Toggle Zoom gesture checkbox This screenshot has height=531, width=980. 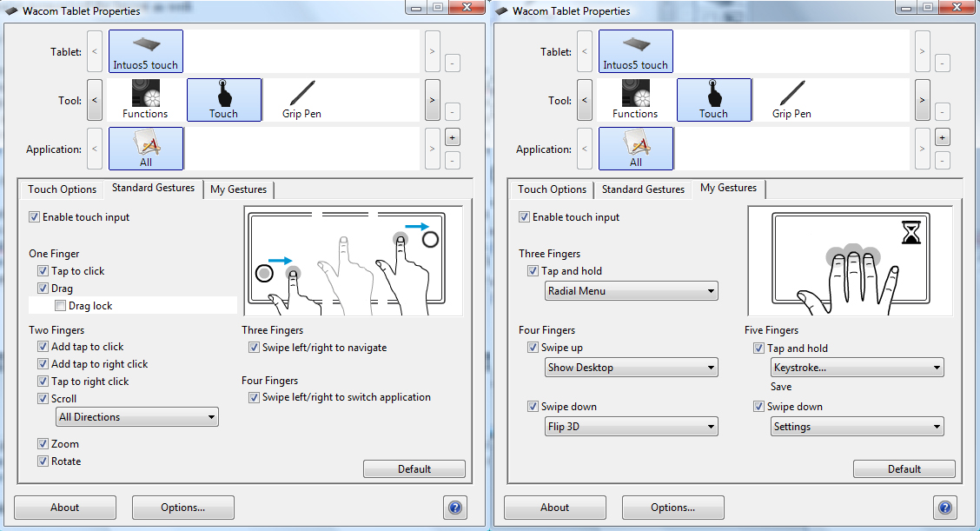43,444
